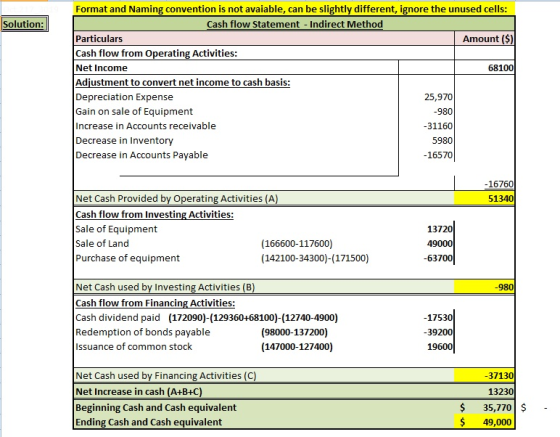Select the 'Solution:' label cell
560x437 pixels.
coord(24,24)
